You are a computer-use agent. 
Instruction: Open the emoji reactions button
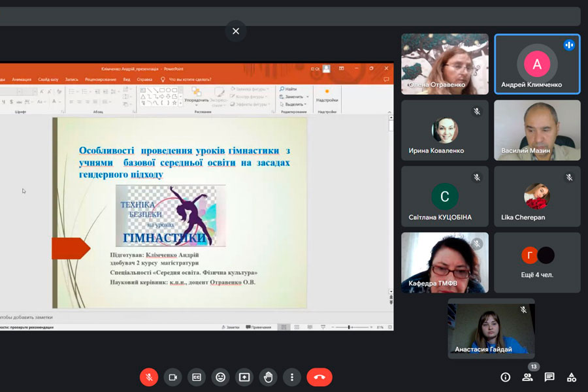click(221, 377)
